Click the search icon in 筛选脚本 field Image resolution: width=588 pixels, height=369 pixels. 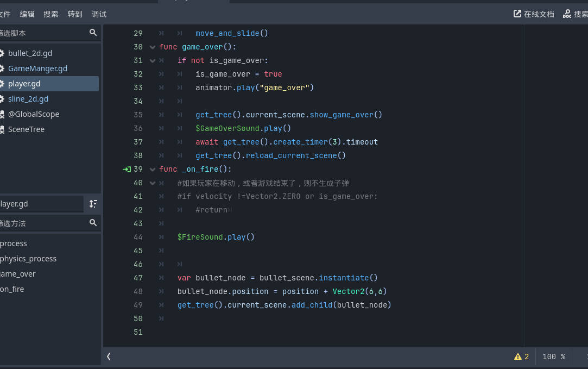pyautogui.click(x=93, y=33)
